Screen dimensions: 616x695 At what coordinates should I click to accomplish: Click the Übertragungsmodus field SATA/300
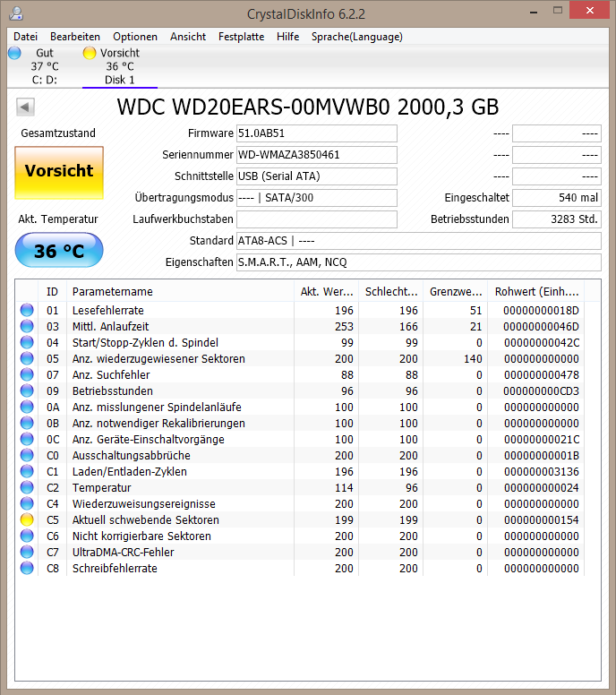coord(316,198)
